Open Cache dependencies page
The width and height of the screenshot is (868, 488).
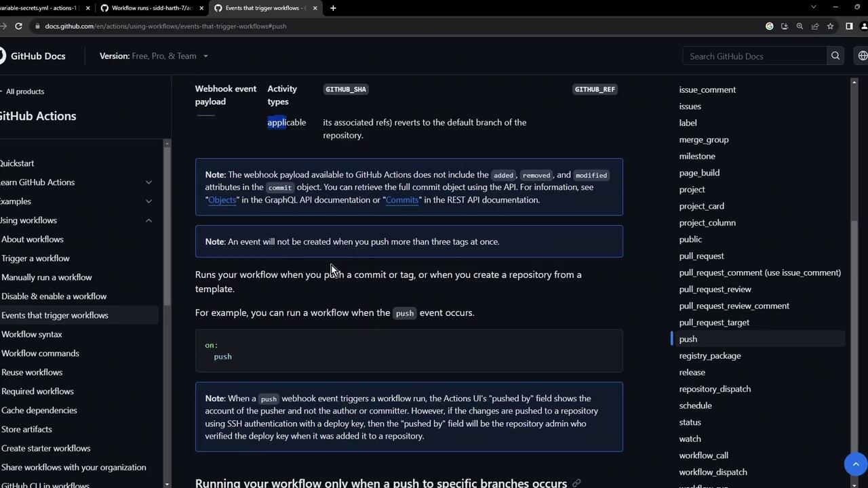click(x=39, y=410)
